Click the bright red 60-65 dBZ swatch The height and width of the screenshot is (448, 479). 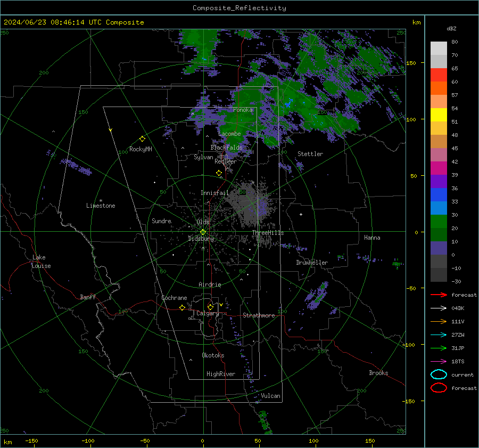coord(439,75)
